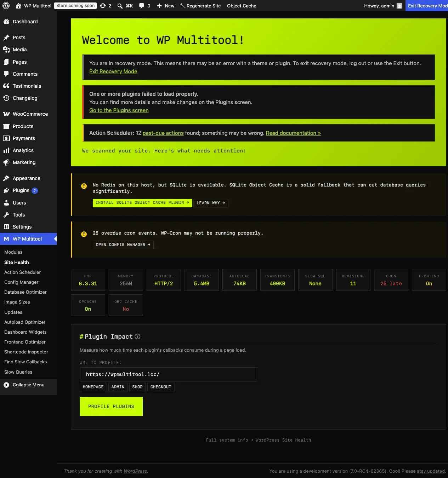
Task: Click the Comments bubble icon in sidebar
Action: [6, 74]
